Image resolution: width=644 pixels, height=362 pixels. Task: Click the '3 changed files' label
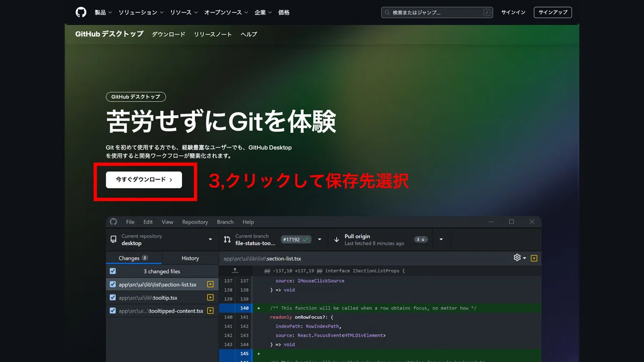162,271
